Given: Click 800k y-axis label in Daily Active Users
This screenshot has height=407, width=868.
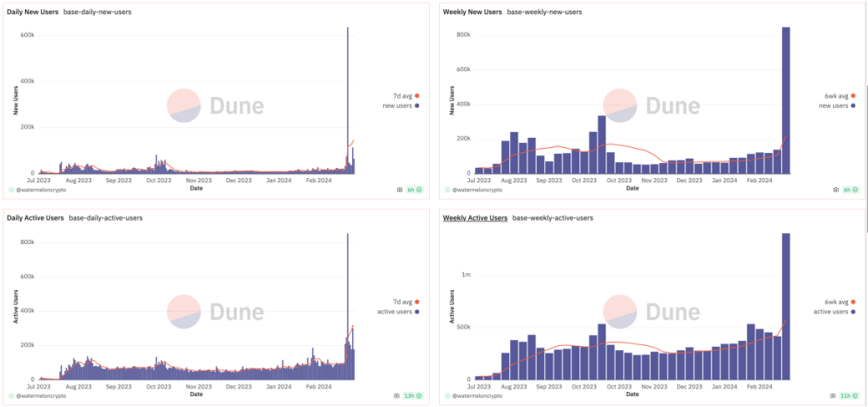Looking at the screenshot, I should click(28, 242).
